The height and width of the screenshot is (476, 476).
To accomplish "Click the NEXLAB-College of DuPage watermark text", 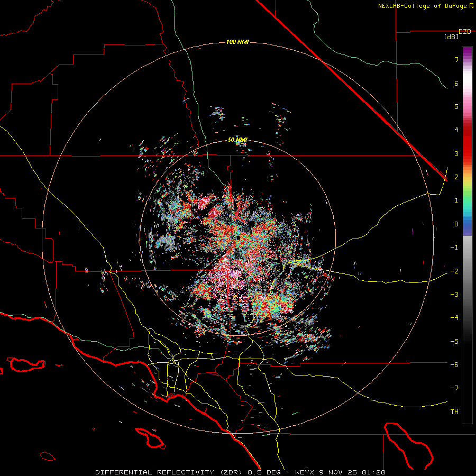I will (423, 6).
